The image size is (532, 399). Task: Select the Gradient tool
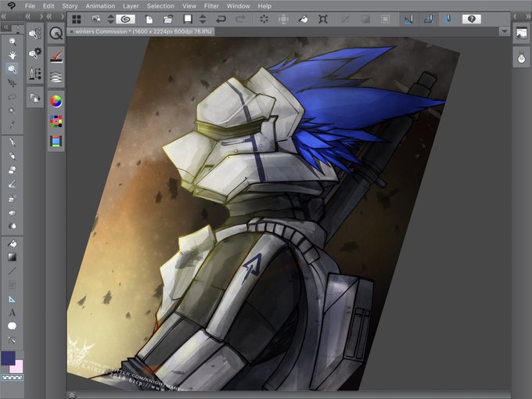point(13,257)
